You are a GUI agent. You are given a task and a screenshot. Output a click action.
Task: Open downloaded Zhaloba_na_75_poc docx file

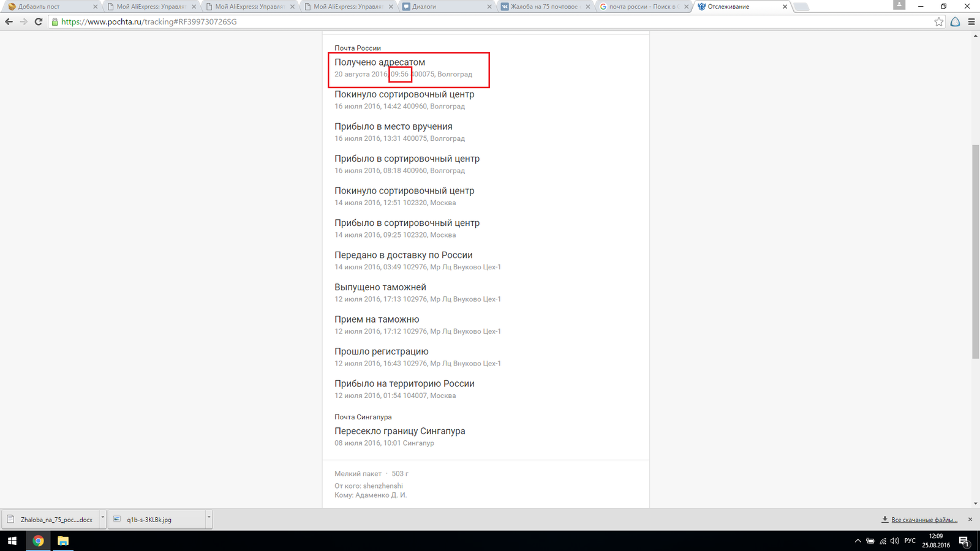point(51,519)
